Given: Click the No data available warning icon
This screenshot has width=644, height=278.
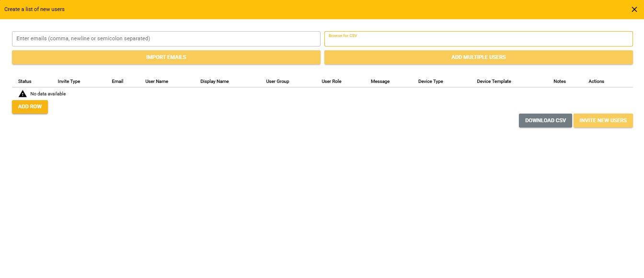Looking at the screenshot, I should [x=23, y=94].
